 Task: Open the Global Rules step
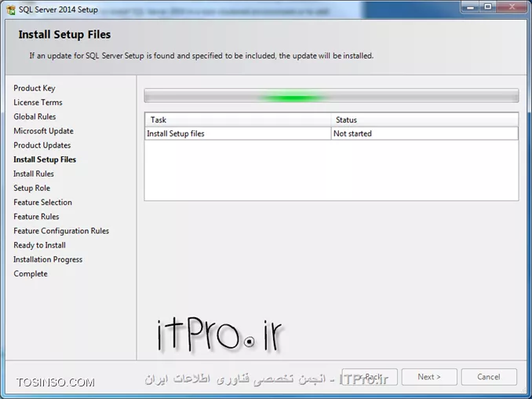[x=35, y=116]
